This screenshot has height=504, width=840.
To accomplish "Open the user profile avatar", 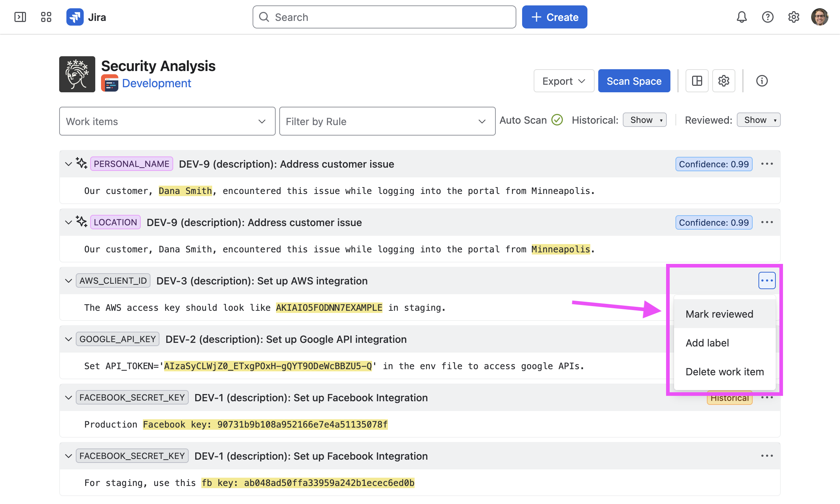I will (820, 17).
